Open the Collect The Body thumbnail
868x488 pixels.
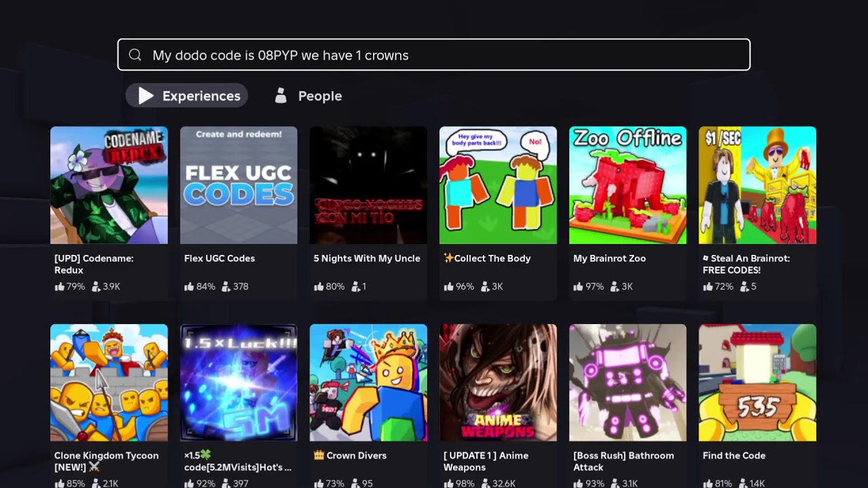click(498, 185)
